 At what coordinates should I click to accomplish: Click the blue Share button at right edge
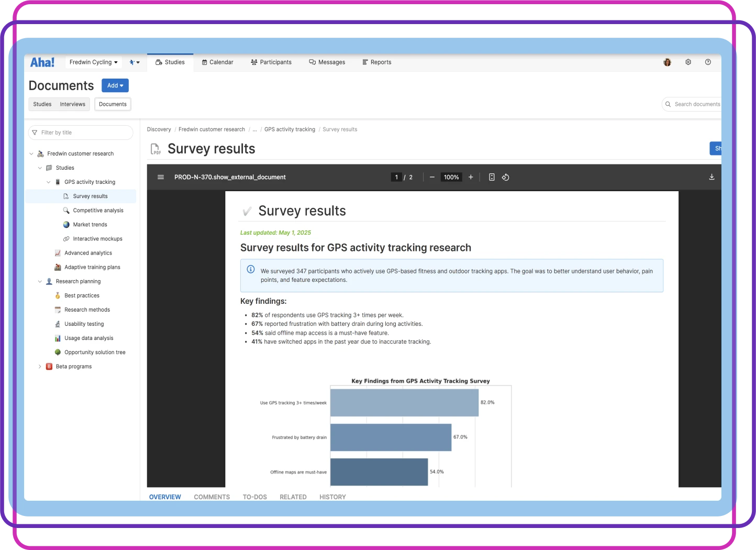tap(716, 148)
